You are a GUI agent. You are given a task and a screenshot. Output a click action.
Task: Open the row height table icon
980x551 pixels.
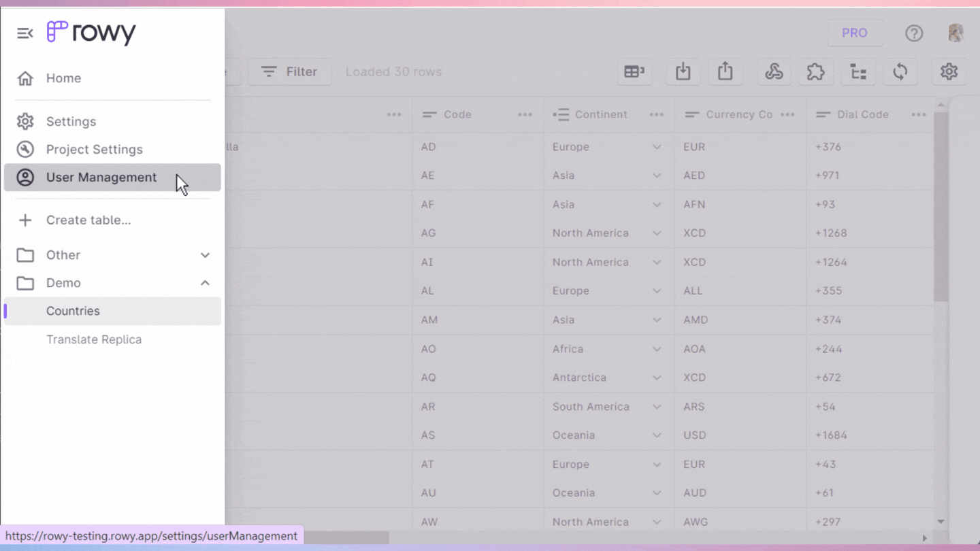click(634, 72)
